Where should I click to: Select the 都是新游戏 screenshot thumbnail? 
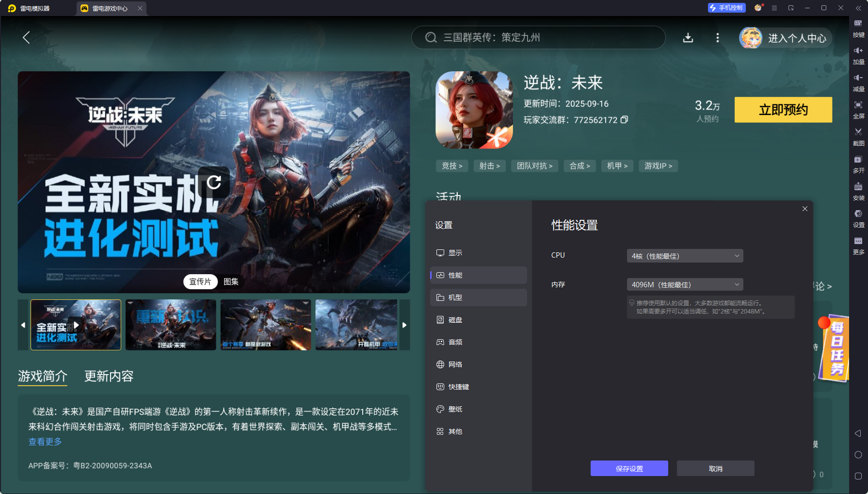click(x=266, y=325)
